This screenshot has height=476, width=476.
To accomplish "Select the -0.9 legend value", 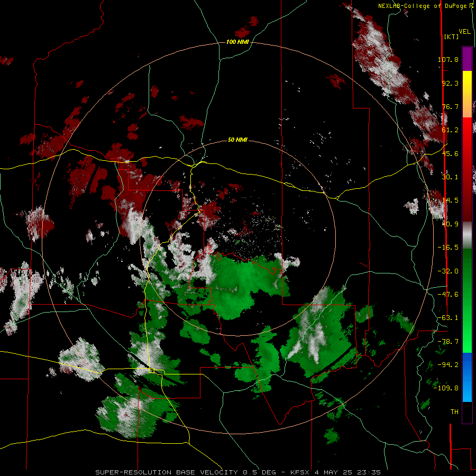I will [450, 224].
